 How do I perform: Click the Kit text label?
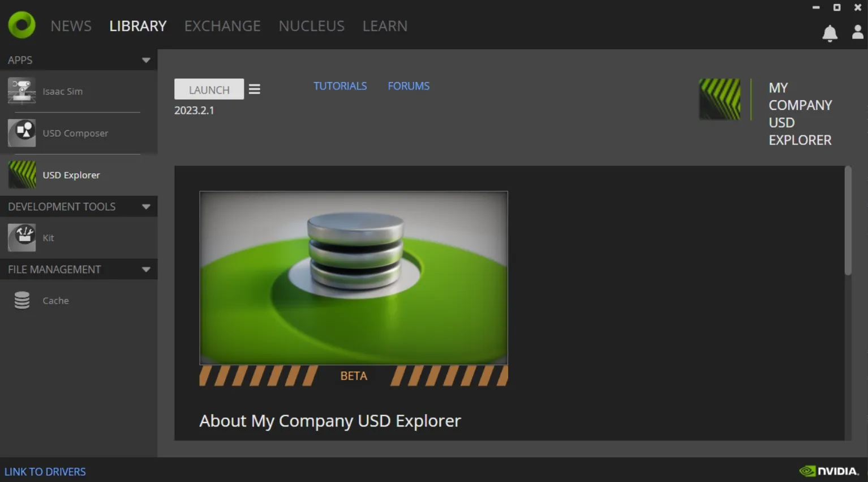(x=48, y=238)
